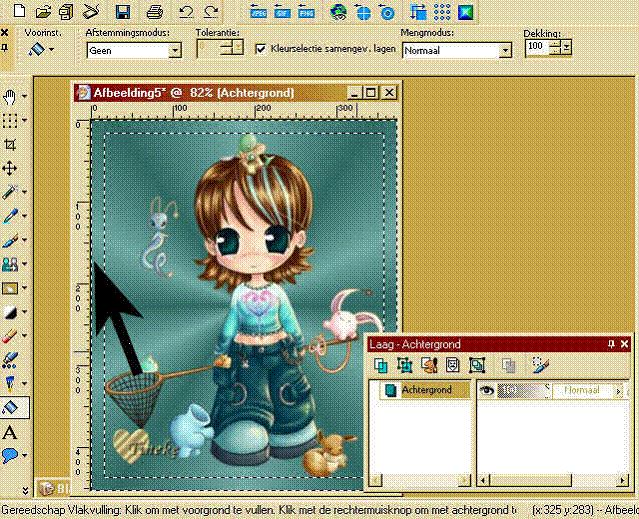The image size is (639, 519).
Task: Show more tools via bottom toolbar chevron
Action: coord(25,491)
